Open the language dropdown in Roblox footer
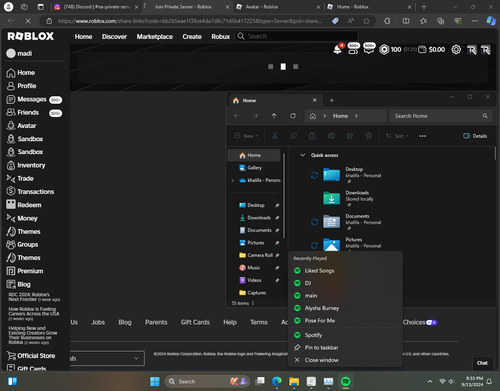The height and width of the screenshot is (391, 500). (107, 358)
